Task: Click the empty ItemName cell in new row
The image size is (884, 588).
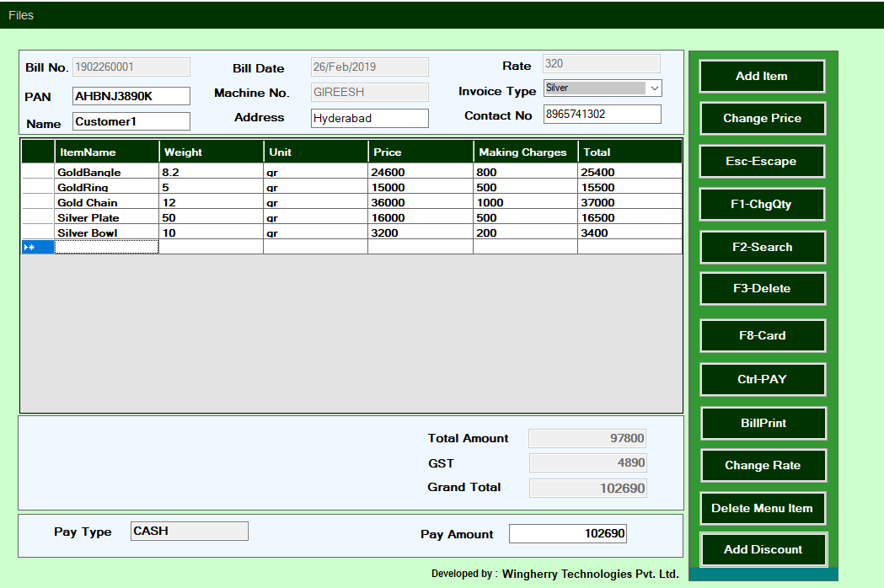Action: pyautogui.click(x=106, y=247)
